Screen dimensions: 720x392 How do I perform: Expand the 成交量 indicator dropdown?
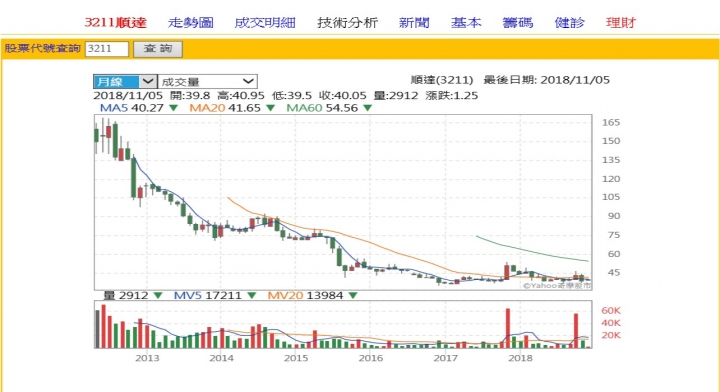pos(207,82)
